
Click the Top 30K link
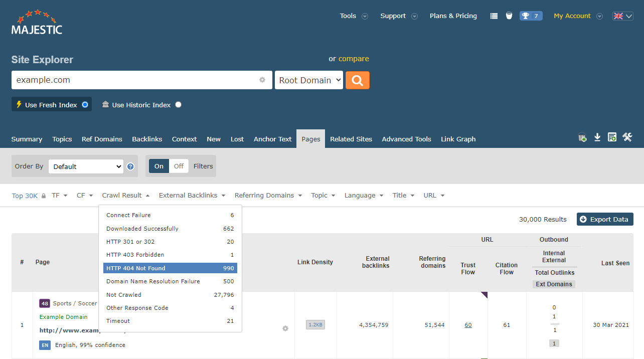click(25, 196)
